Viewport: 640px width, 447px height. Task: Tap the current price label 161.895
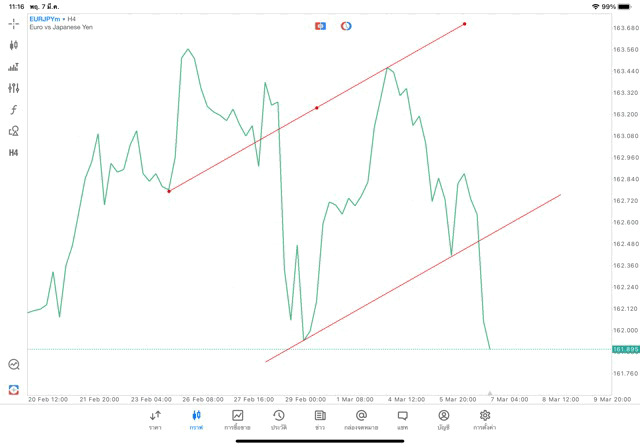[x=625, y=349]
